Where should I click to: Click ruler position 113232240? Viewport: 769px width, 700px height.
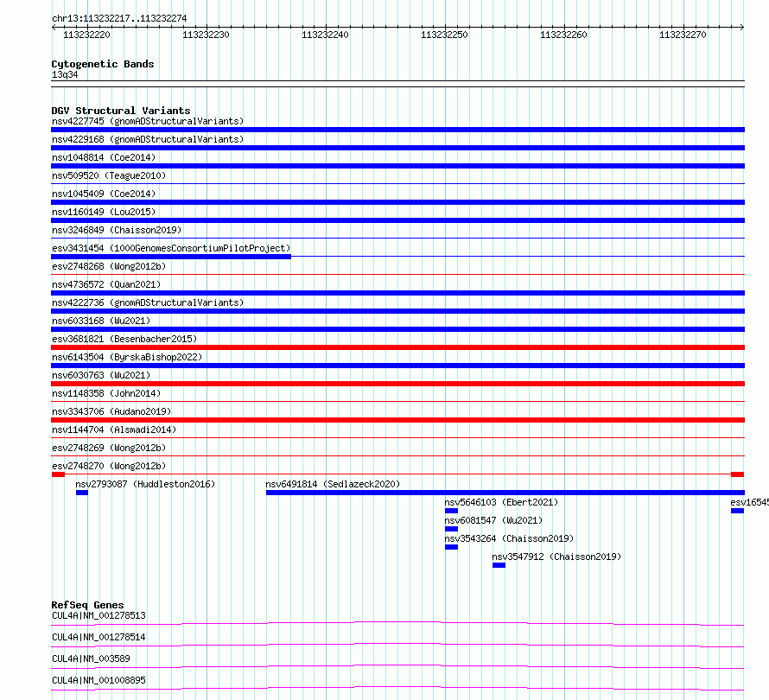pos(325,35)
